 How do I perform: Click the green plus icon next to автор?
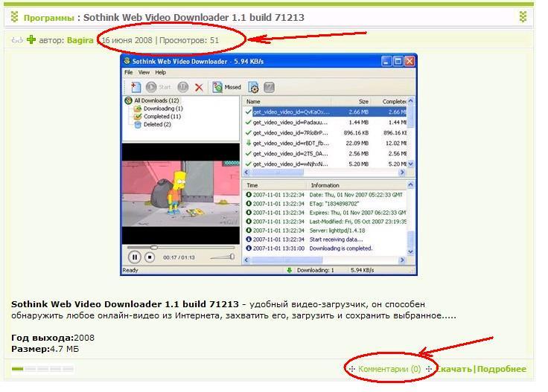click(x=31, y=39)
